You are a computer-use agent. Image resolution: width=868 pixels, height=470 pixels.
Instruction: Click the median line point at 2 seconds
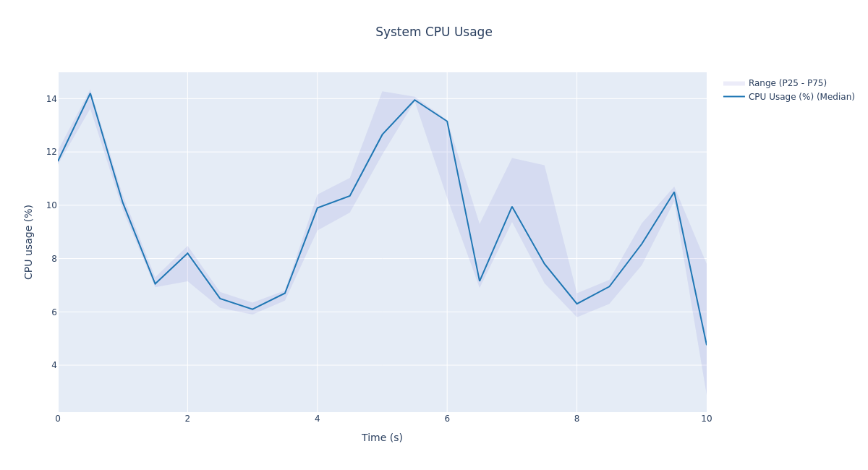[187, 253]
